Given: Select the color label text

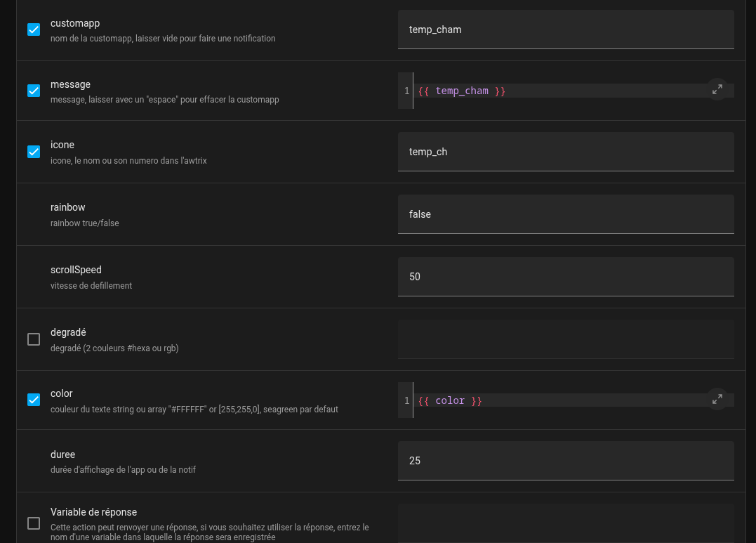Looking at the screenshot, I should tap(62, 393).
